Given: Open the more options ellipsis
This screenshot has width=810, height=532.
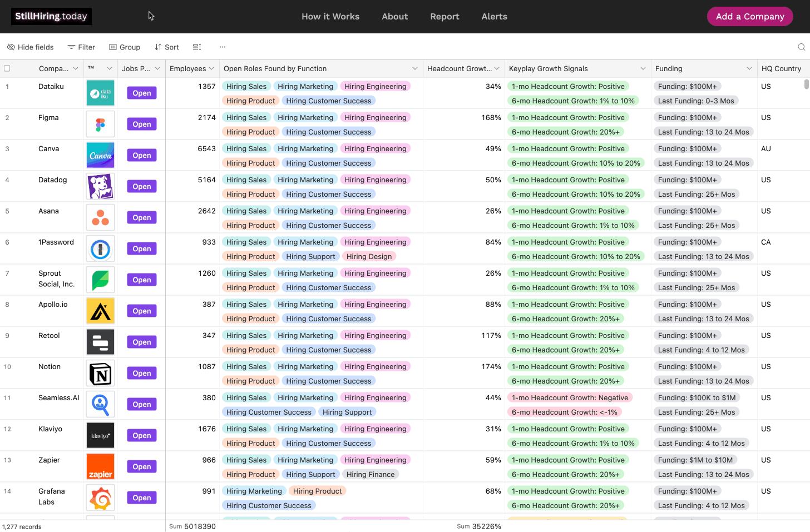Looking at the screenshot, I should pos(223,47).
